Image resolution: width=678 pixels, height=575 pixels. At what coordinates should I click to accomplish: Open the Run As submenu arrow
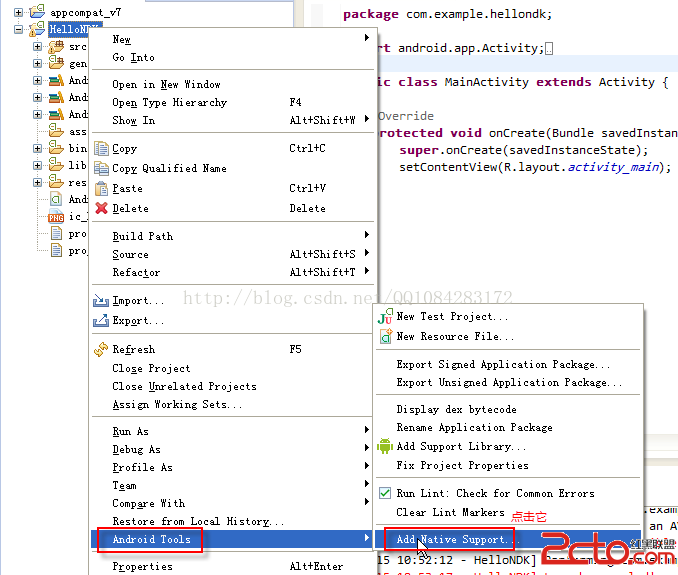coord(367,431)
